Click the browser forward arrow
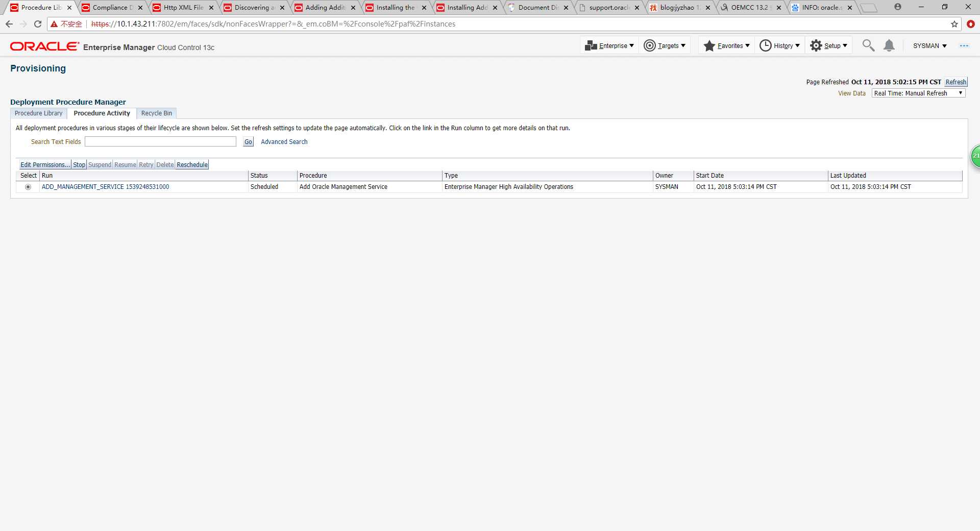Viewport: 980px width, 531px height. 23,24
